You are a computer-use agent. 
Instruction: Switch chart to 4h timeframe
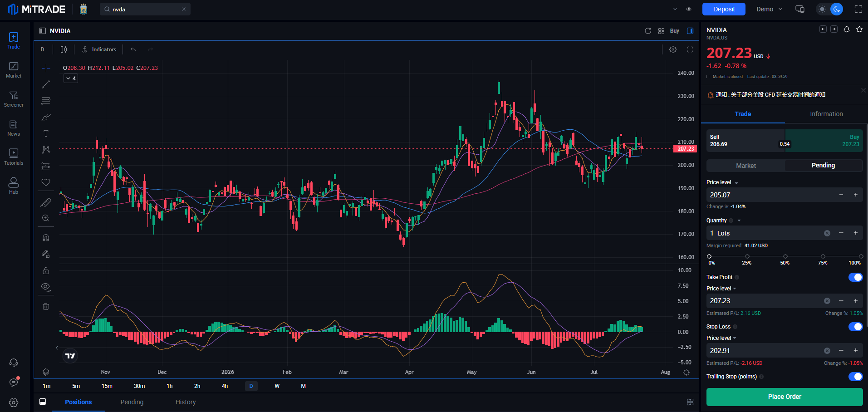[x=225, y=386]
